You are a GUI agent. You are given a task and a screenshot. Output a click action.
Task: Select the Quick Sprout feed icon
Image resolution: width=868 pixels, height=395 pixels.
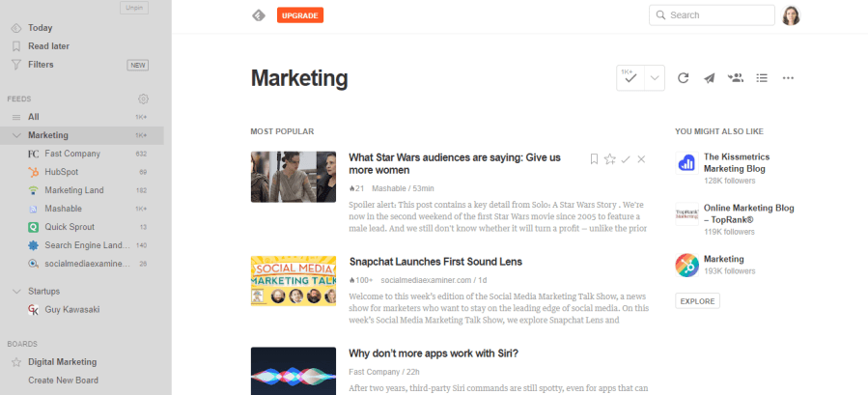33,227
